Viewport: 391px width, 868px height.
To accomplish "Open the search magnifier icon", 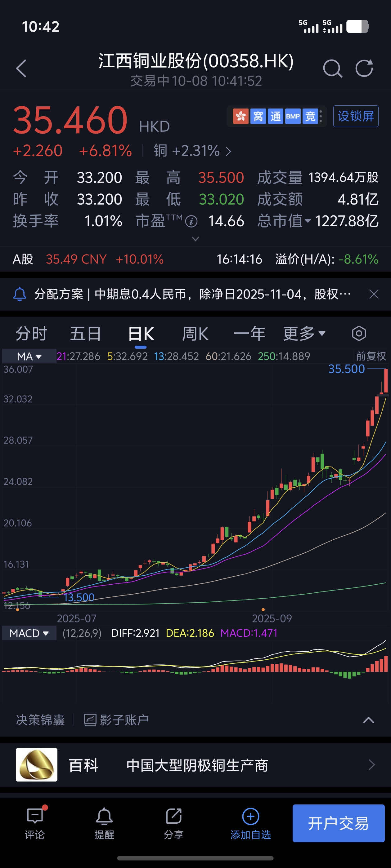I will click(x=332, y=69).
